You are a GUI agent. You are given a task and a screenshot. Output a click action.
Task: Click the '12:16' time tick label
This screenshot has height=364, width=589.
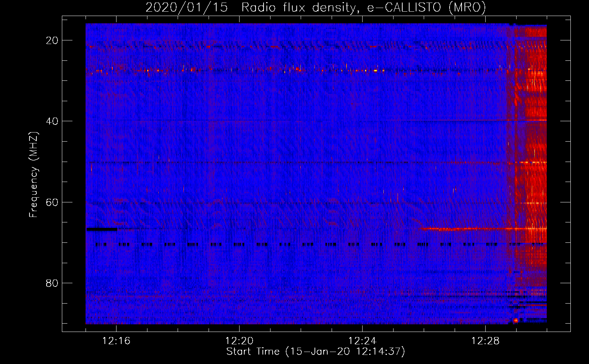click(116, 341)
